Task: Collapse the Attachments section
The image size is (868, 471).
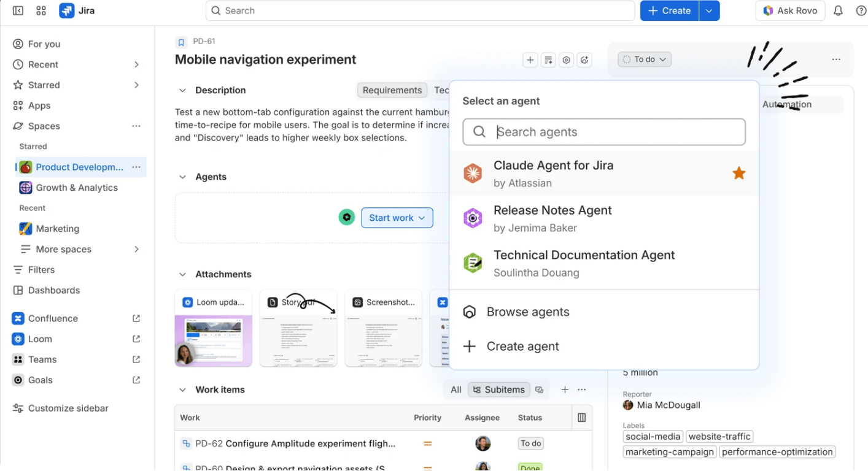Action: (182, 274)
